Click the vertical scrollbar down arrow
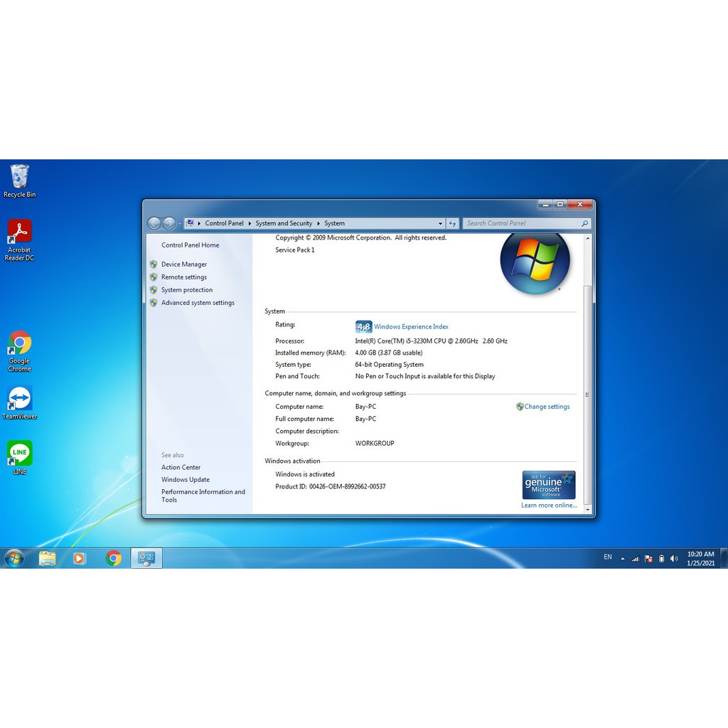 pos(587,509)
